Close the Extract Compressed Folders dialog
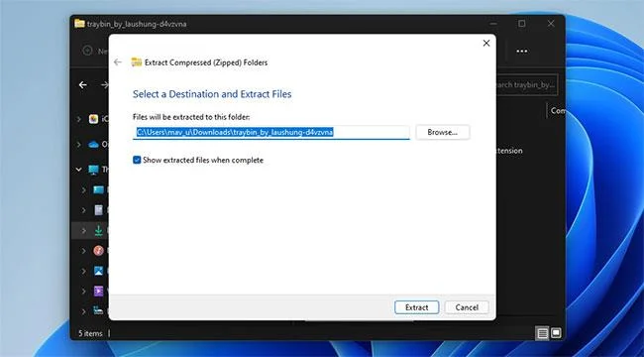Viewport: 644px width, 357px height. (486, 44)
